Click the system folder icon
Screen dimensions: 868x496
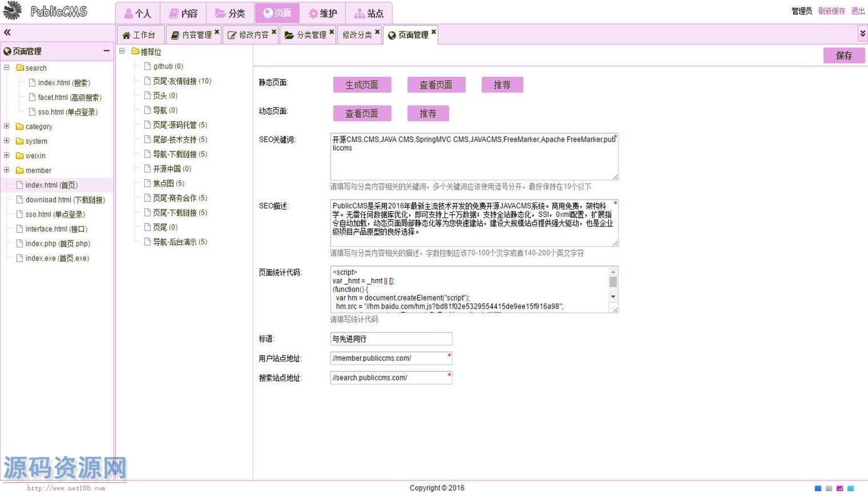[x=20, y=141]
